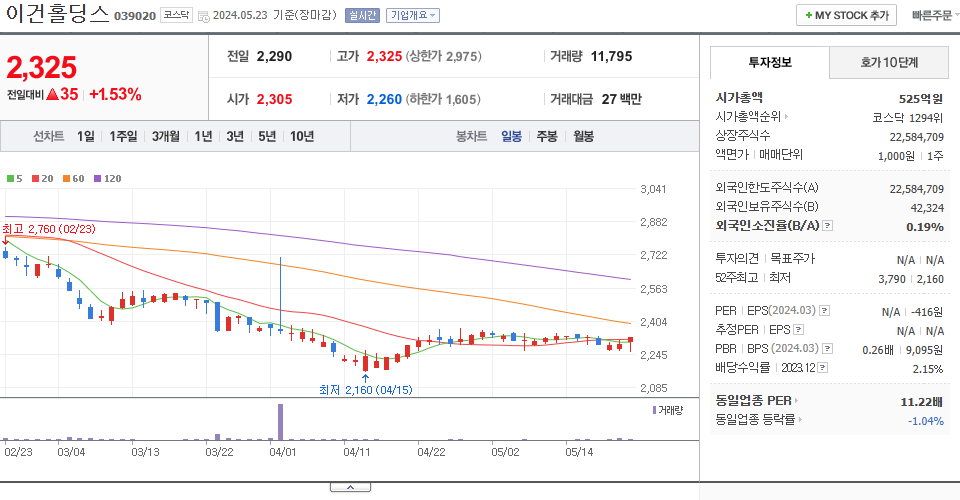
Task: Click the 저가 2,260 value
Action: click(x=384, y=99)
